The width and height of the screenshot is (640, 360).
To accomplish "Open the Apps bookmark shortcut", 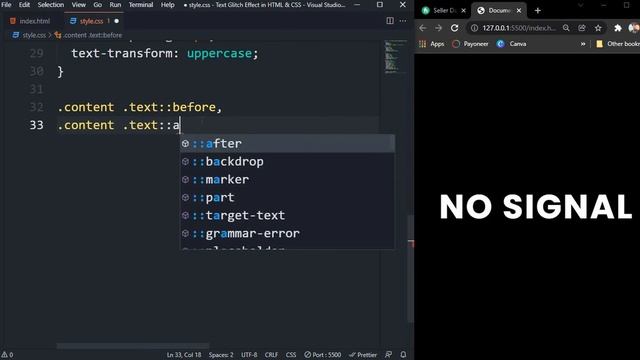I will coord(432,44).
